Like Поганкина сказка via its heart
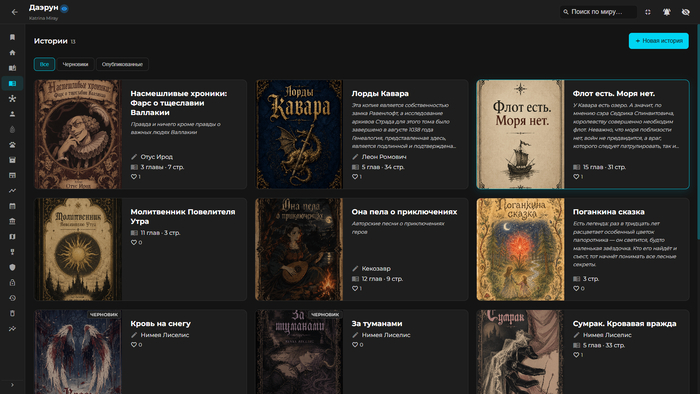Image resolution: width=700 pixels, height=394 pixels. 576,288
